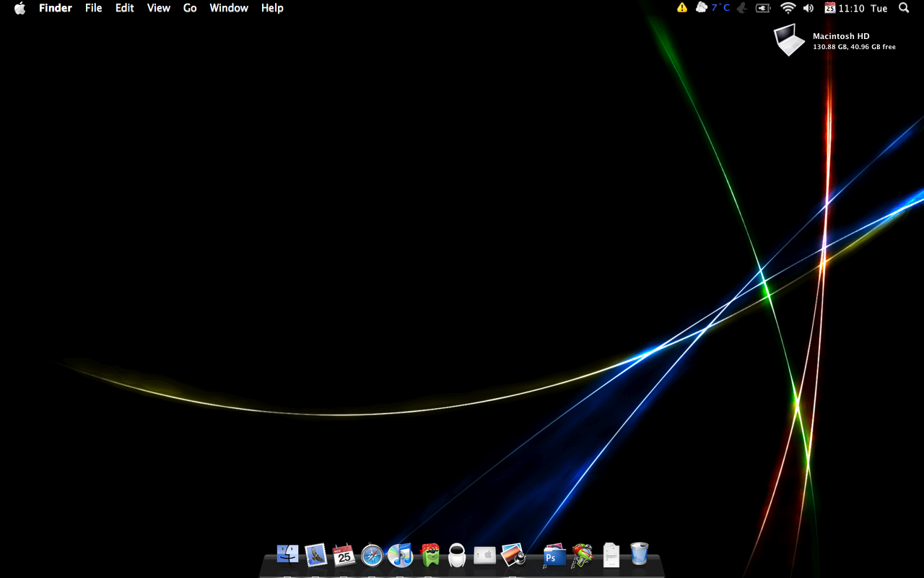Open the Window menu
Screen dimensions: 924x578
pyautogui.click(x=229, y=8)
